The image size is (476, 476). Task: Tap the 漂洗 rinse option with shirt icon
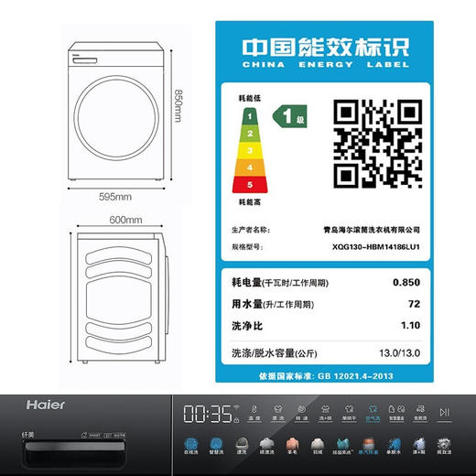(x=278, y=413)
